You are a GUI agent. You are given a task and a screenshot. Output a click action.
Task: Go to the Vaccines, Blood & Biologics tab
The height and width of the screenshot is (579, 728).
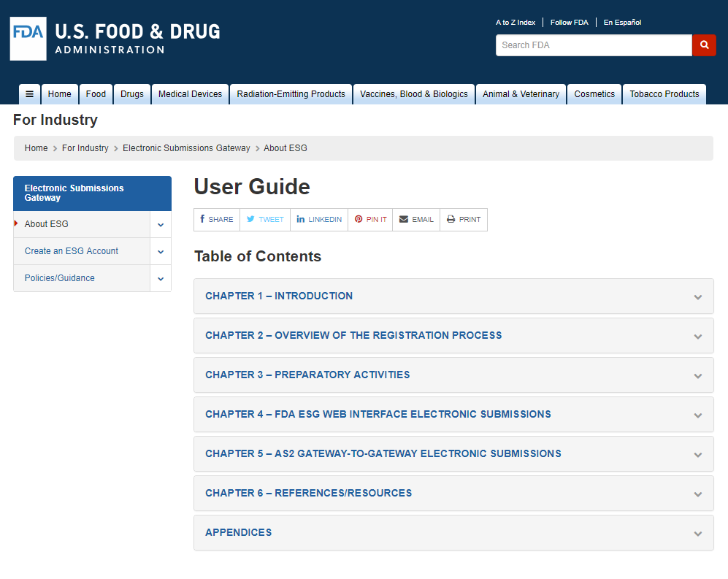414,94
